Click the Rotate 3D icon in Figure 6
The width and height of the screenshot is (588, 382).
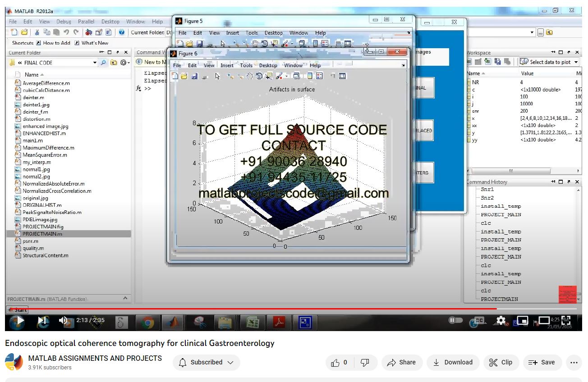[x=259, y=76]
